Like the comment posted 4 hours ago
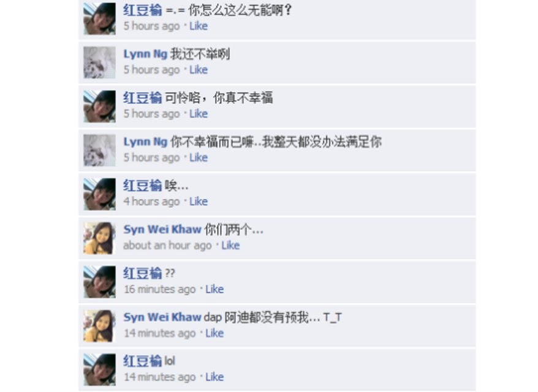Image resolution: width=538 pixels, height=392 pixels. pyautogui.click(x=199, y=202)
